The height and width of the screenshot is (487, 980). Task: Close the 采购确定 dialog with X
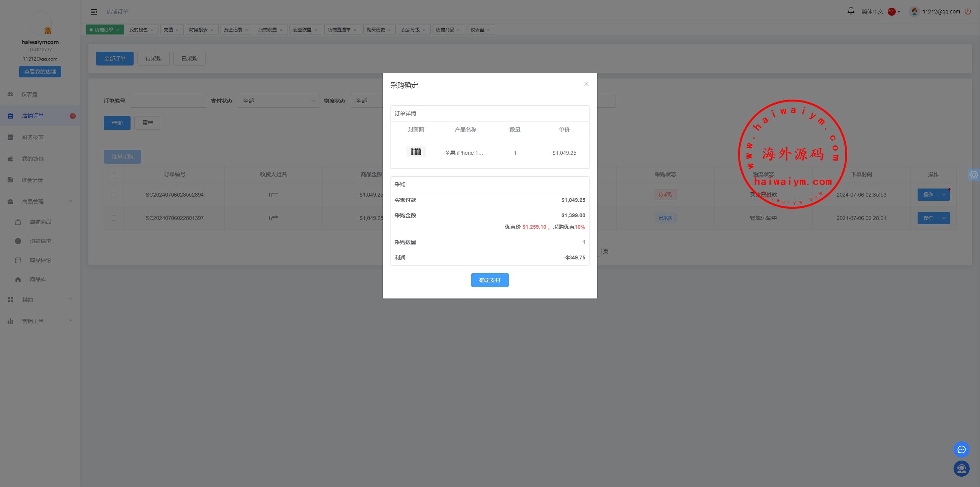click(586, 84)
